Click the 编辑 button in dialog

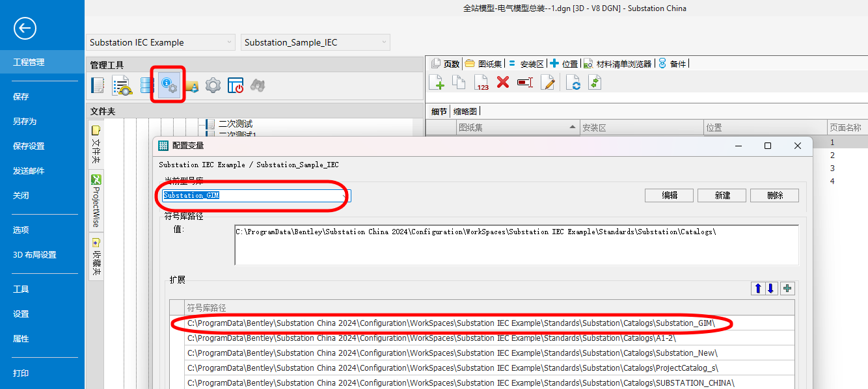coord(669,195)
